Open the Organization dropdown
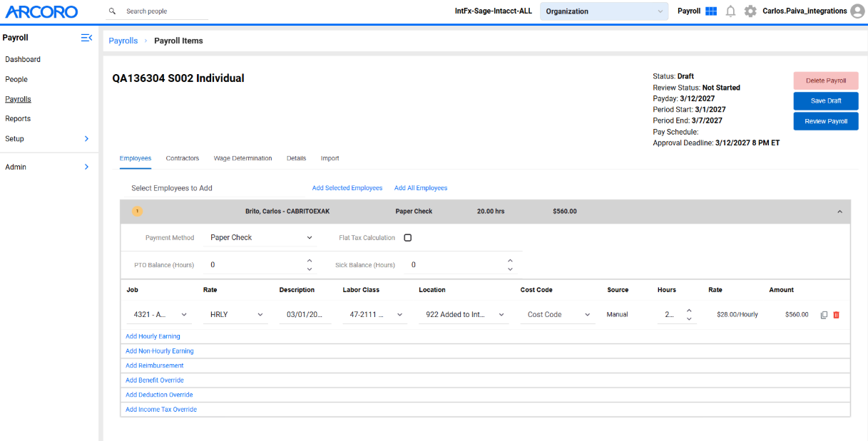868x441 pixels. (x=604, y=11)
